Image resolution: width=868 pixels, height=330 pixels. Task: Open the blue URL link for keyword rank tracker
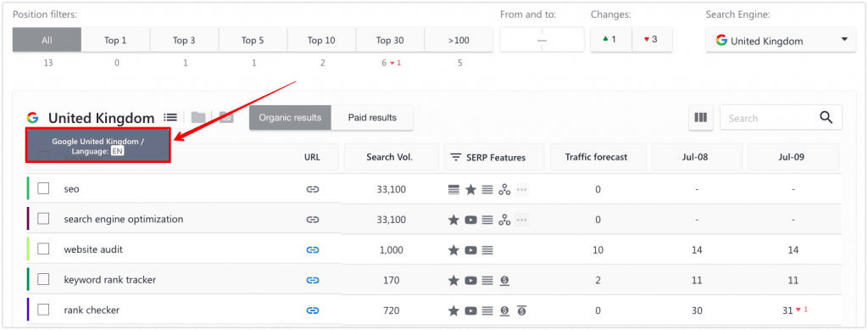(x=313, y=281)
